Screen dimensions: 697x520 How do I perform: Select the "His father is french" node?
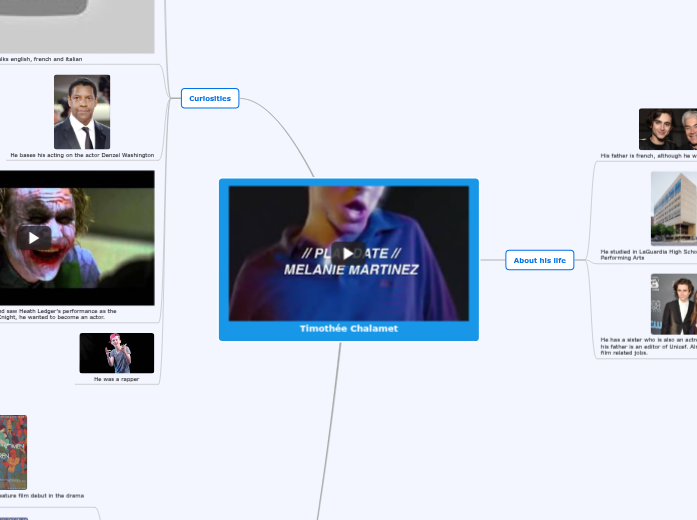[x=648, y=156]
